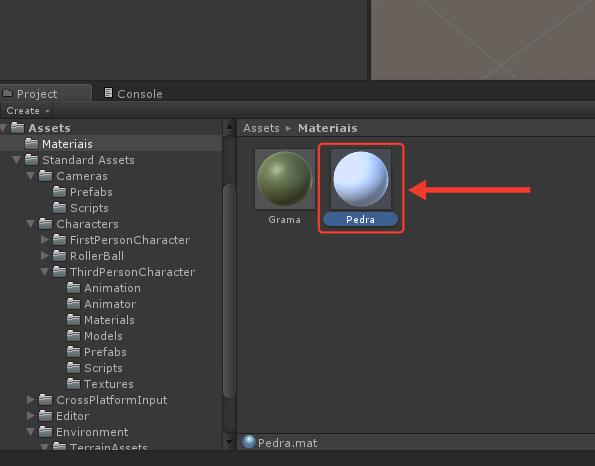This screenshot has width=595, height=466.
Task: Click the Environment folder icon
Action: (45, 431)
